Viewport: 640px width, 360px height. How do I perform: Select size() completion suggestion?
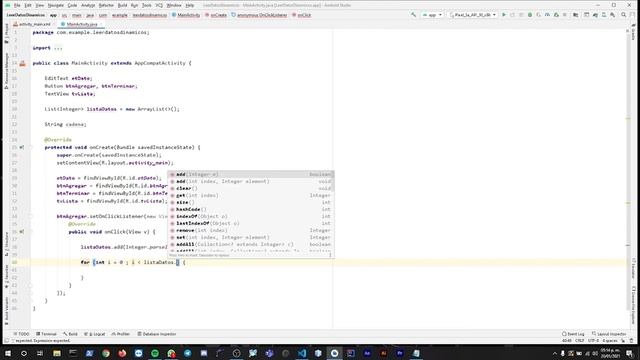point(251,202)
